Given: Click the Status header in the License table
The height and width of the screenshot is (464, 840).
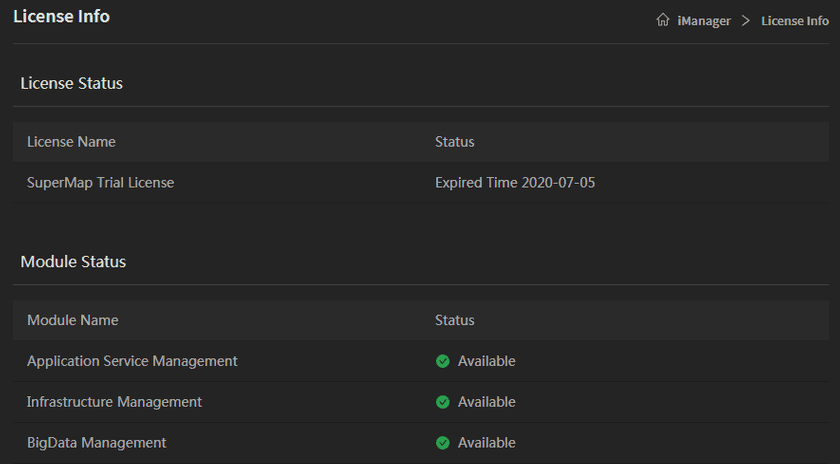Looking at the screenshot, I should point(455,142).
